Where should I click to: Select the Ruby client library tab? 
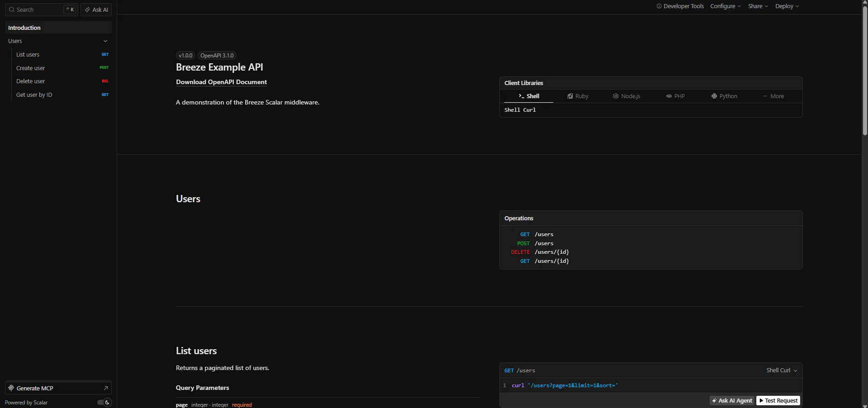pyautogui.click(x=578, y=96)
